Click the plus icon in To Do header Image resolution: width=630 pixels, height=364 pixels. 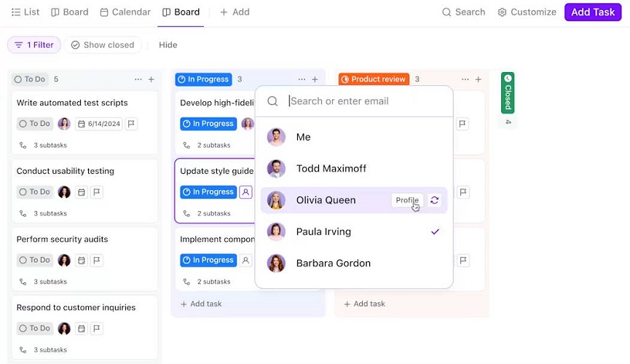[151, 79]
